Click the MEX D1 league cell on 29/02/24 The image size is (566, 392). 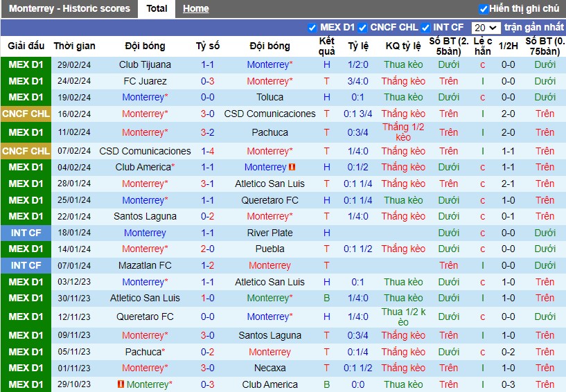pyautogui.click(x=26, y=64)
